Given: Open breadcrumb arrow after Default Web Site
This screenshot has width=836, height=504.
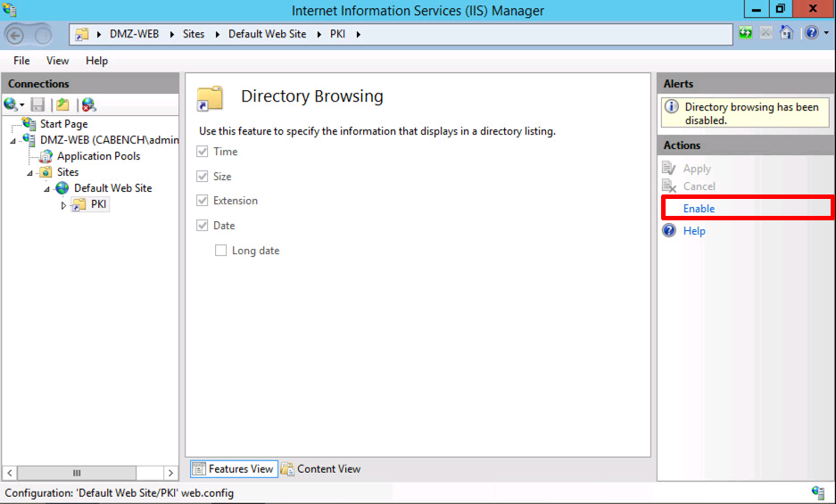Looking at the screenshot, I should pos(319,34).
